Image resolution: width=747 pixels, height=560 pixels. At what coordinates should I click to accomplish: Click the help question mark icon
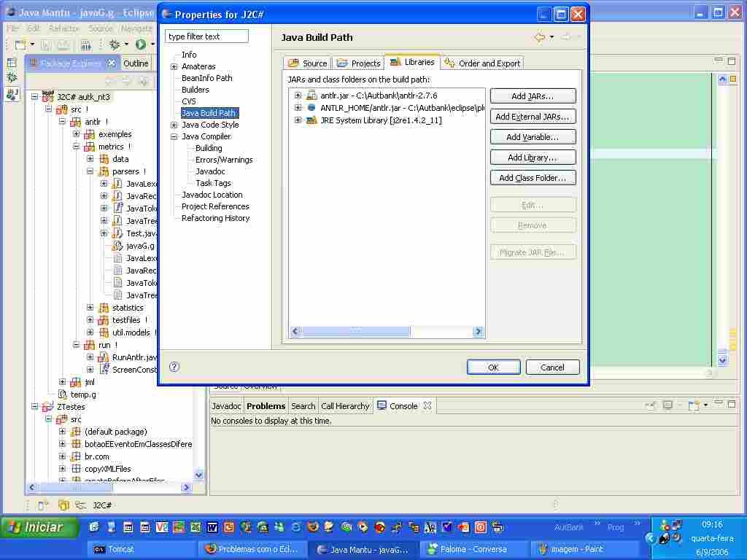point(174,367)
